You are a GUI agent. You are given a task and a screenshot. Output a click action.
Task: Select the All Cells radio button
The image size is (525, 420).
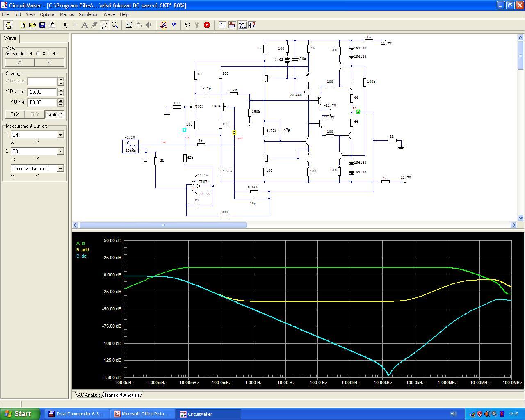(x=38, y=54)
